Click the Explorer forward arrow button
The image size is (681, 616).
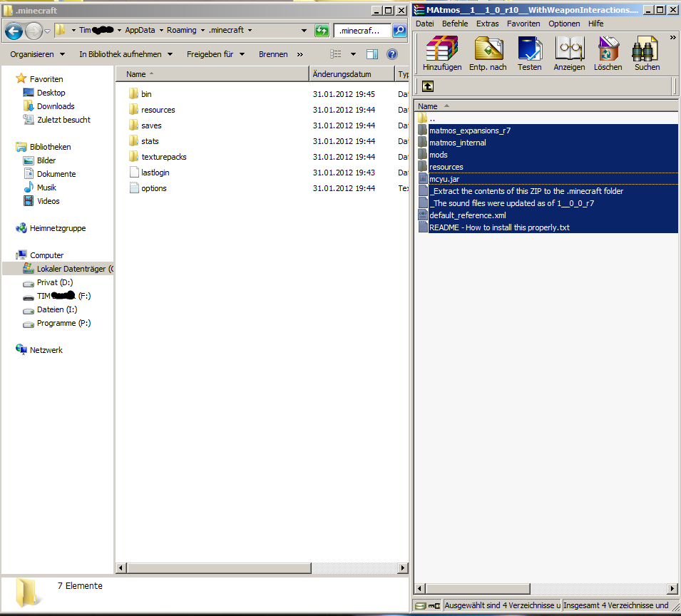coord(34,31)
